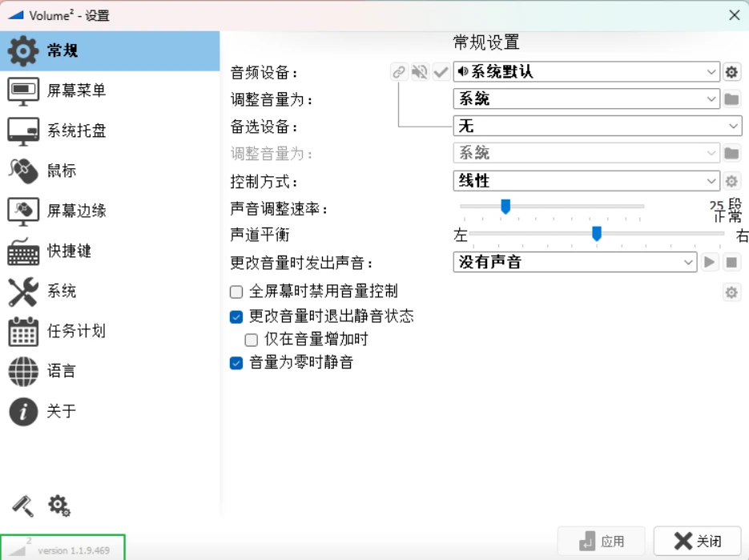Click the paint roller icon at bottom left
The image size is (749, 560).
pyautogui.click(x=22, y=506)
